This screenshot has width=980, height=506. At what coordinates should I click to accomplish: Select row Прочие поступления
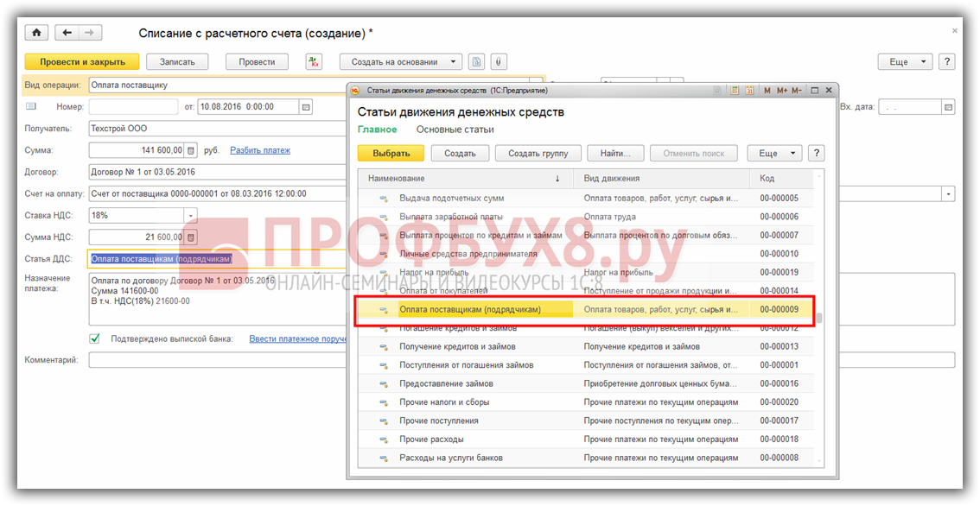point(585,421)
